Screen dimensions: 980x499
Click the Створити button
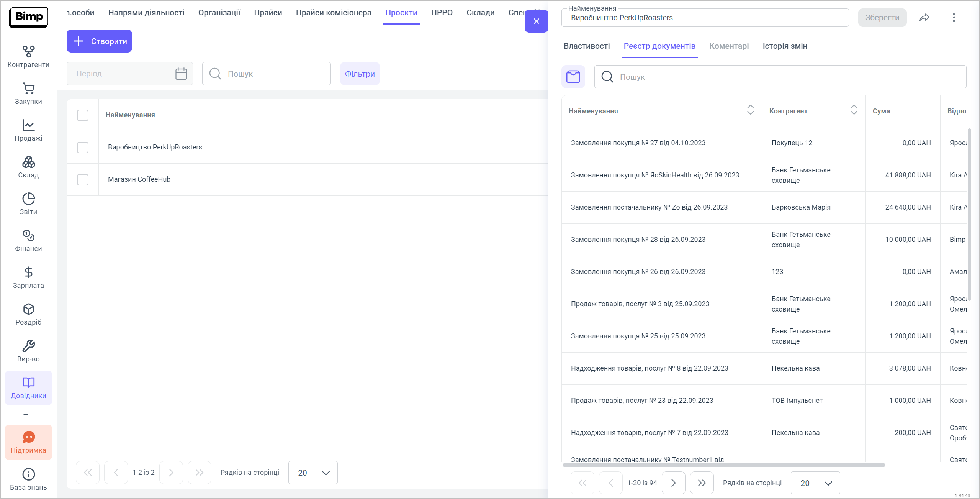tap(99, 41)
